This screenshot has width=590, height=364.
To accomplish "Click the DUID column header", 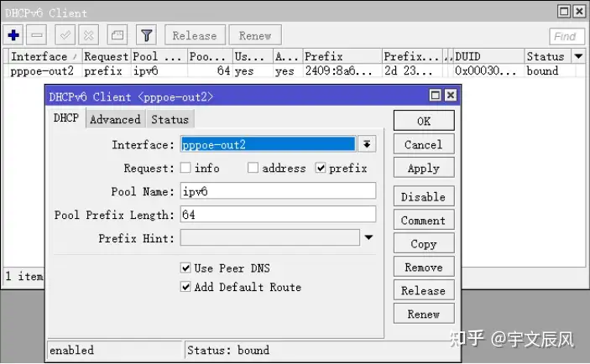I will [488, 56].
